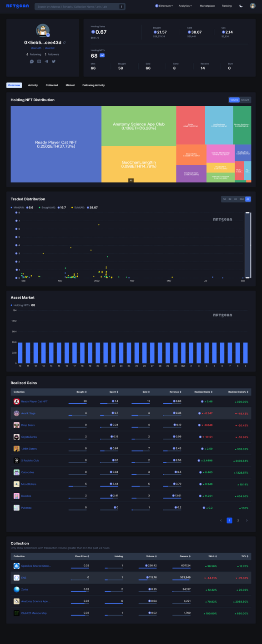Toggle Holding NFTs legend in Asset Market
262x644 pixels.
[x=23, y=305]
